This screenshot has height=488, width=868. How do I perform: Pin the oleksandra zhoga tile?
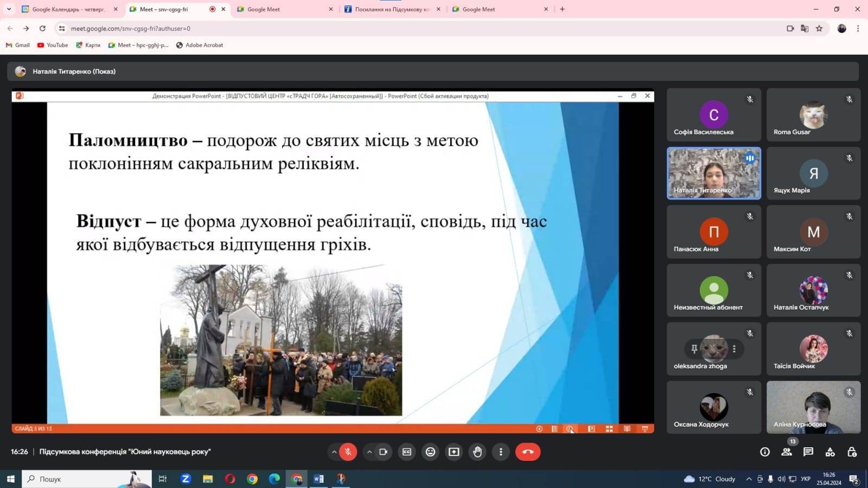click(694, 349)
